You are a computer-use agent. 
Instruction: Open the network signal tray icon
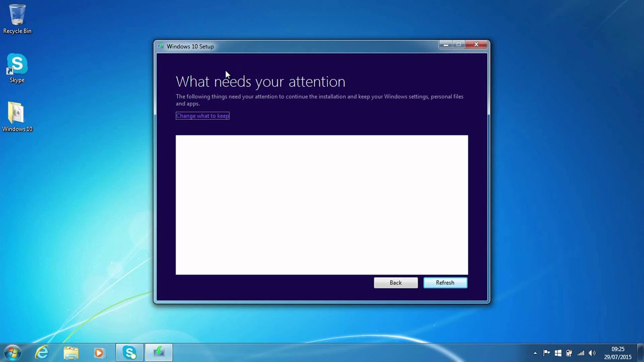(581, 353)
